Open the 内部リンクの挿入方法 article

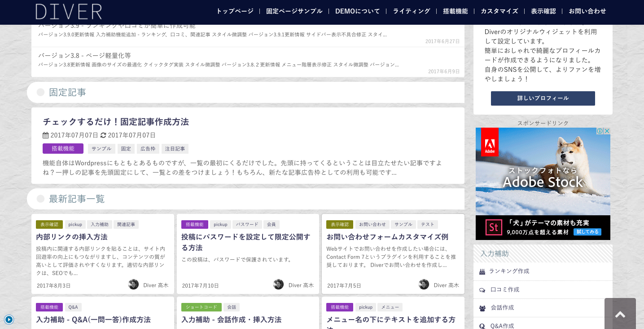[72, 237]
